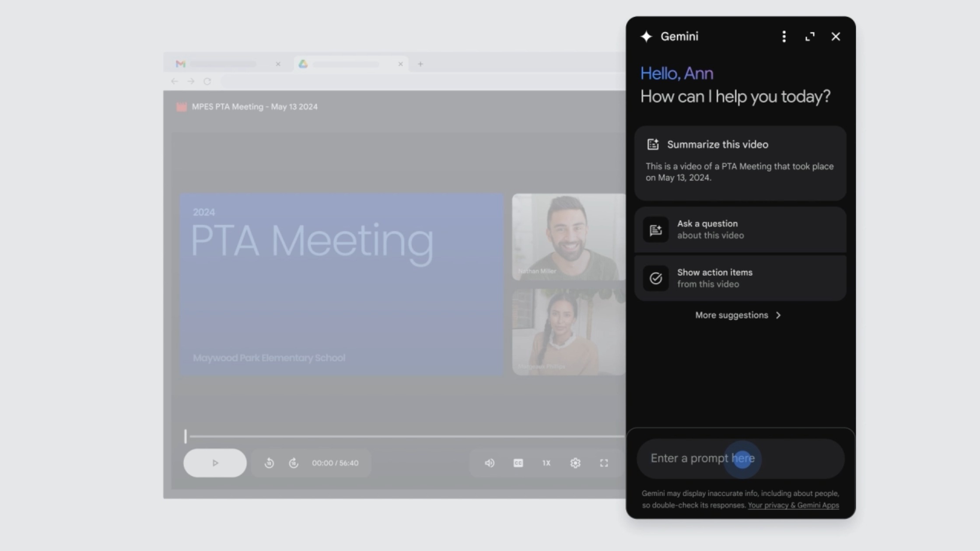Viewport: 980px width, 551px height.
Task: Open Gemini panel more options menu
Action: tap(784, 37)
